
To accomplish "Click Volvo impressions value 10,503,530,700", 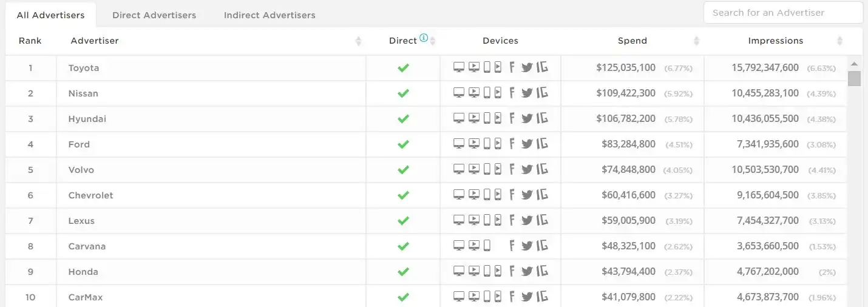I will (765, 170).
